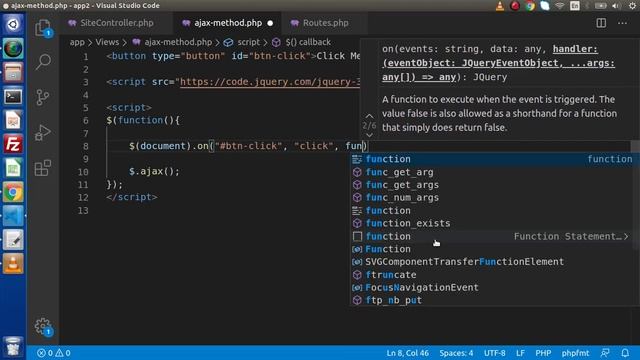
Task: Open Visual Studio Code dock icon
Action: [13, 216]
